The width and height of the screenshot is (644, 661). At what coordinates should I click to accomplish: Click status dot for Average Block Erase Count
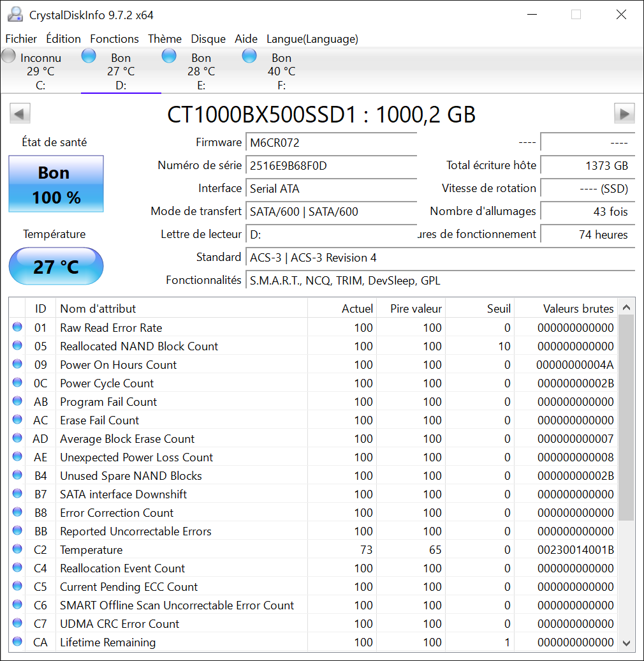(x=17, y=438)
